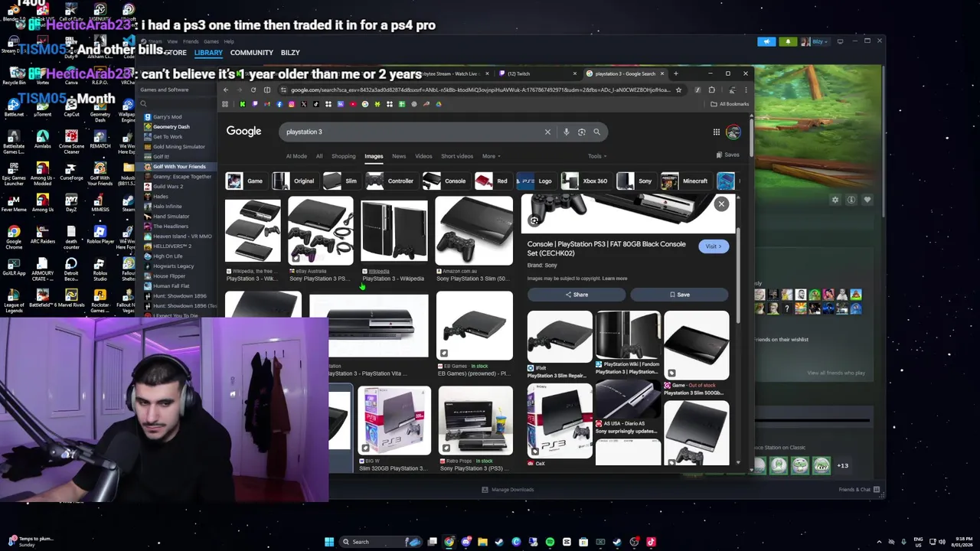Expand the Tools dropdown in Google Images
Image resolution: width=980 pixels, height=551 pixels.
point(597,156)
